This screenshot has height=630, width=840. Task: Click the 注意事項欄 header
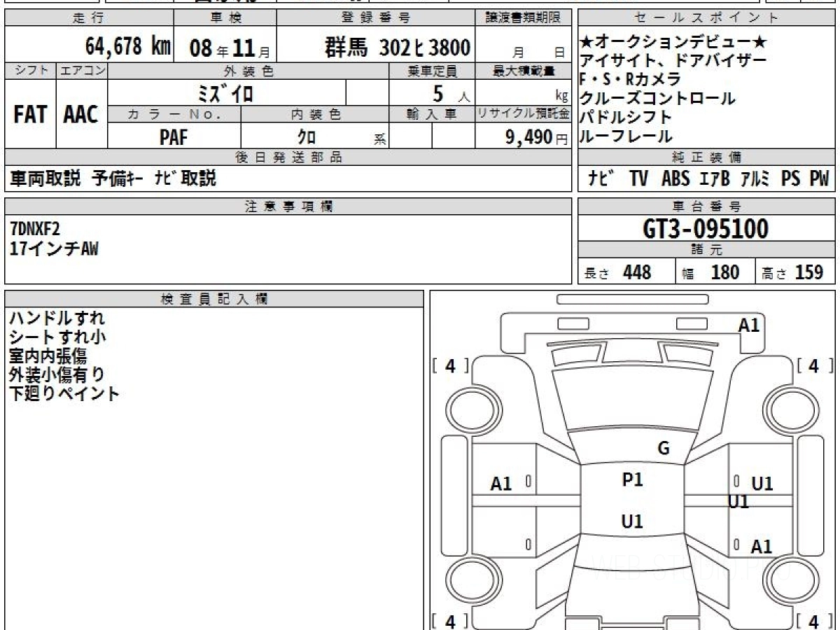tap(288, 206)
